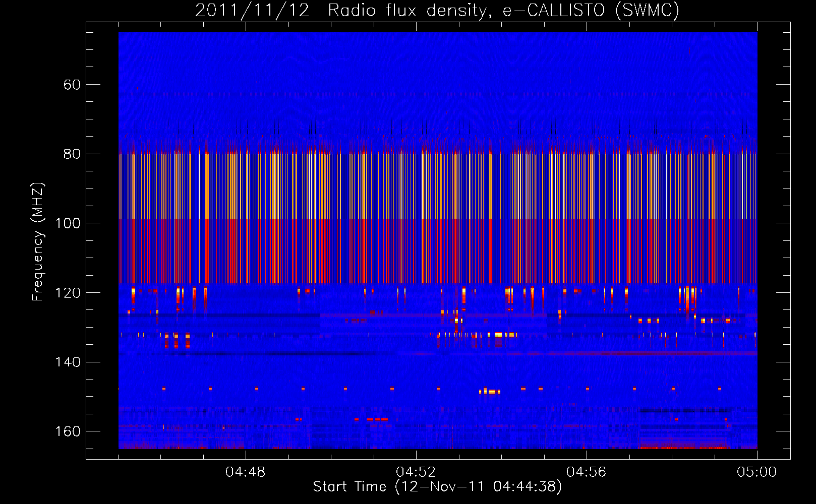Image resolution: width=816 pixels, height=504 pixels.
Task: Click the 100 frequency tick label
Action: pyautogui.click(x=68, y=223)
